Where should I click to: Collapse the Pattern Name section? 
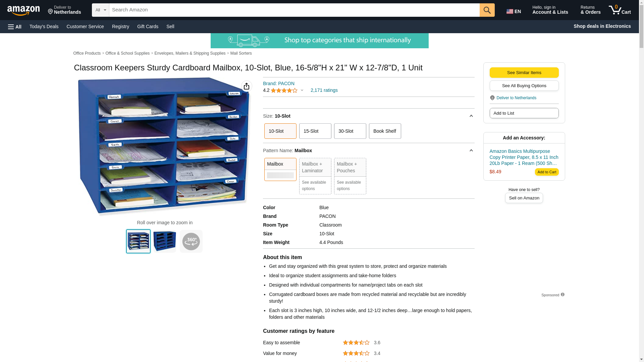(471, 150)
